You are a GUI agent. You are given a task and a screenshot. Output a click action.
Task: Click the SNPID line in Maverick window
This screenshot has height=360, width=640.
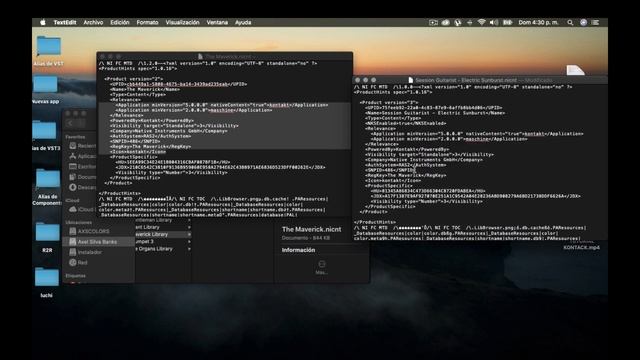coord(135,141)
